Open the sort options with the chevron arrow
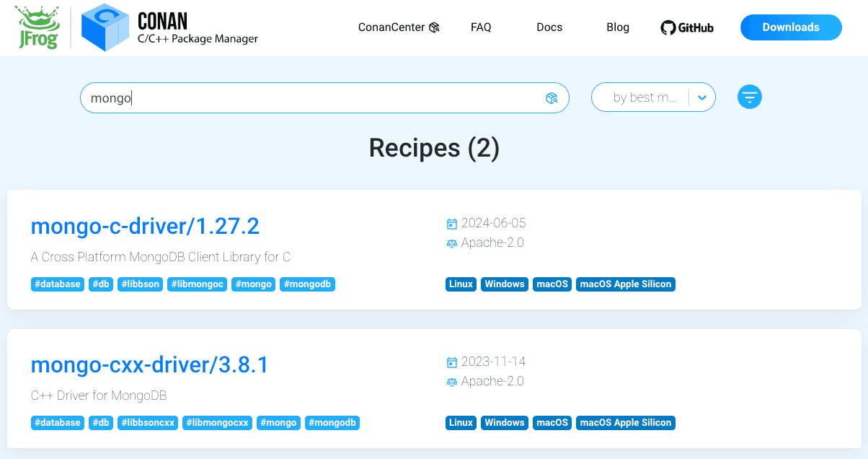The height and width of the screenshot is (459, 868). pos(702,96)
